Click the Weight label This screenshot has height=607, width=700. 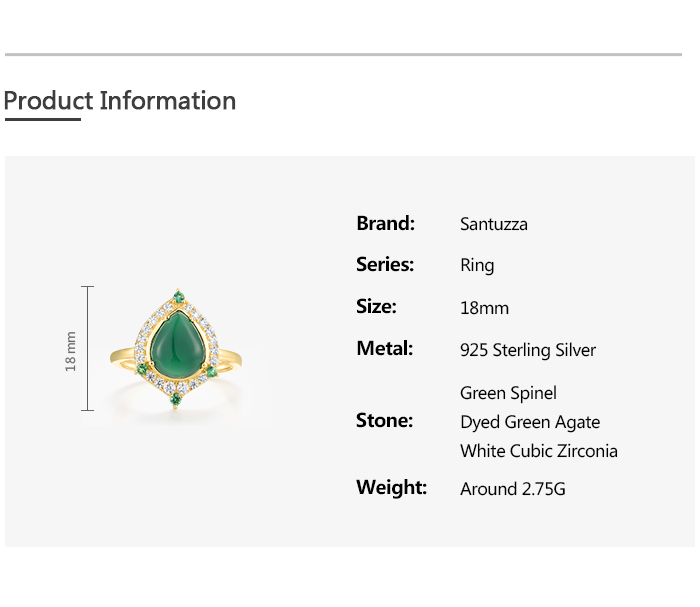(x=391, y=488)
